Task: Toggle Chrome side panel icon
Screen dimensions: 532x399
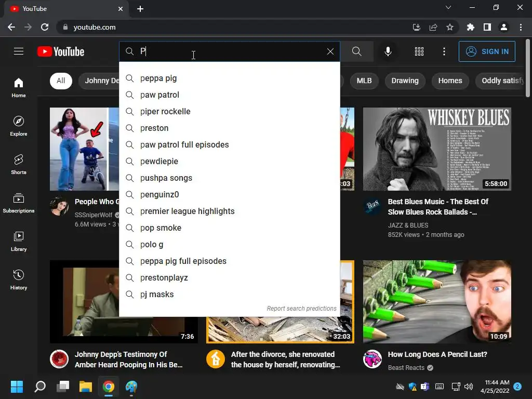Action: (x=487, y=27)
